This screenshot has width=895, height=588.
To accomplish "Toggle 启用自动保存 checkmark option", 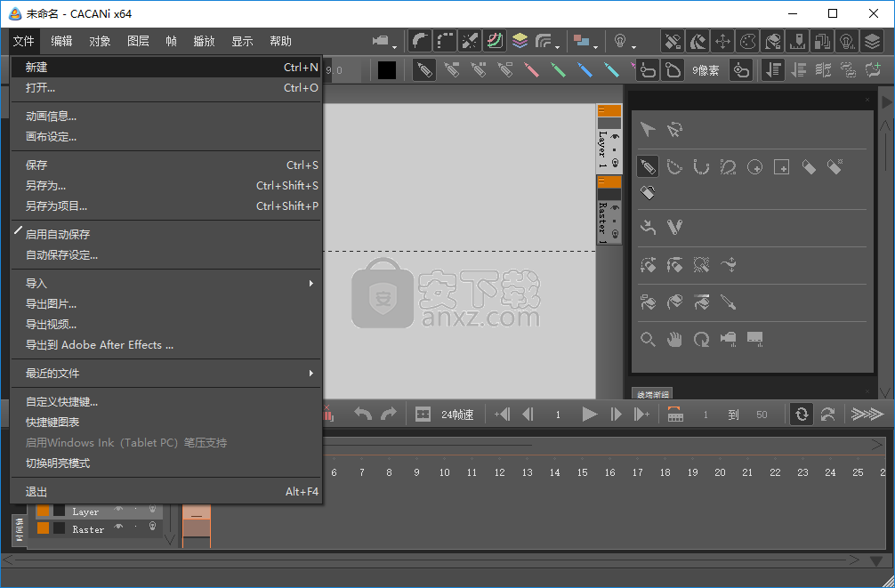I will (x=166, y=234).
